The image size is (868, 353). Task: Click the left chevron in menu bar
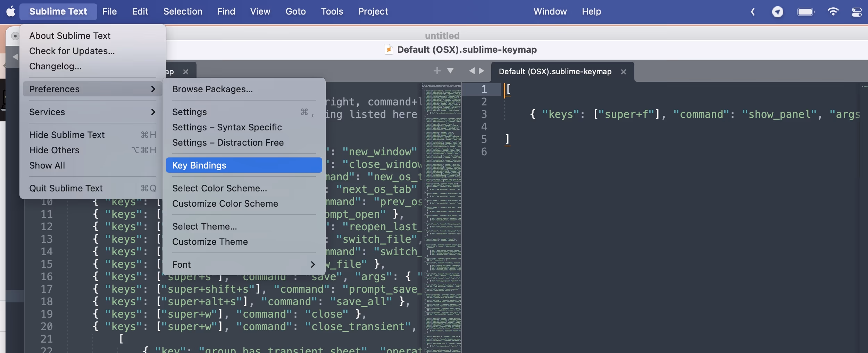[x=753, y=12]
